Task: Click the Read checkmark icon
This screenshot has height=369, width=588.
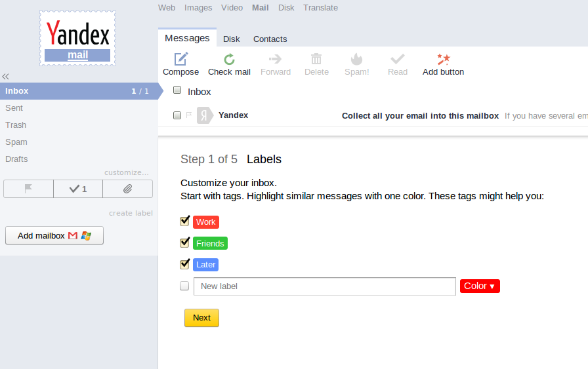Action: 398,59
